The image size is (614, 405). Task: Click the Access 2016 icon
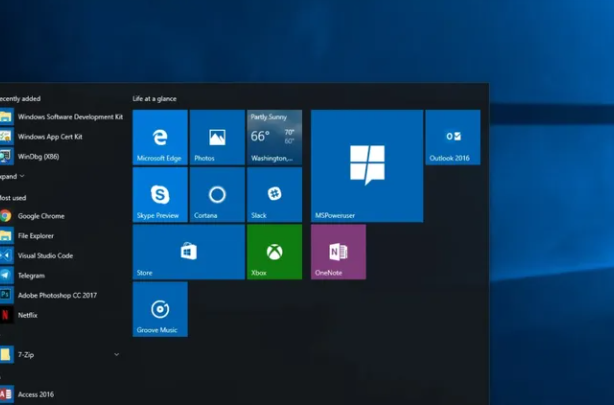click(x=6, y=394)
